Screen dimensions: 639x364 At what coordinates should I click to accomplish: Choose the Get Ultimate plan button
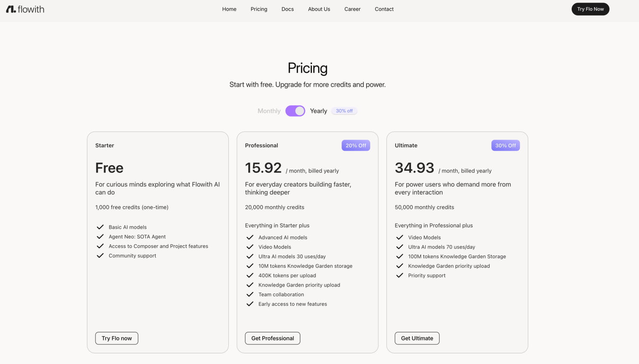coord(417,338)
